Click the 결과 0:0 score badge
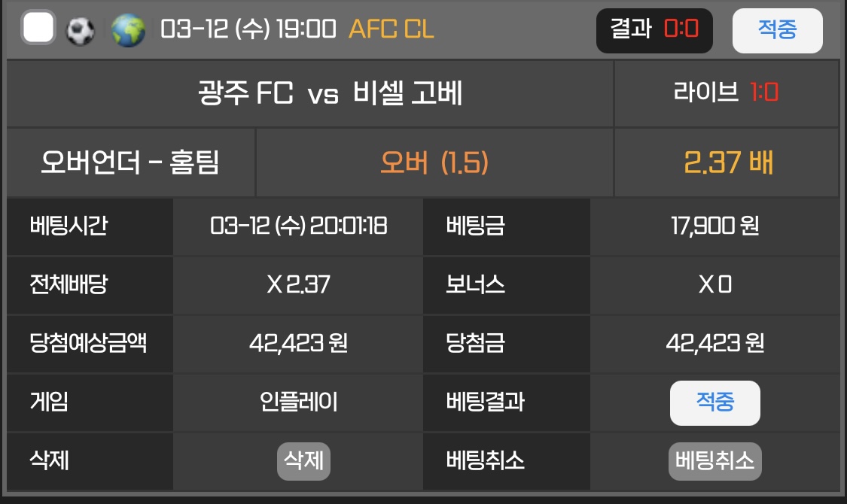The image size is (847, 504). 654,30
